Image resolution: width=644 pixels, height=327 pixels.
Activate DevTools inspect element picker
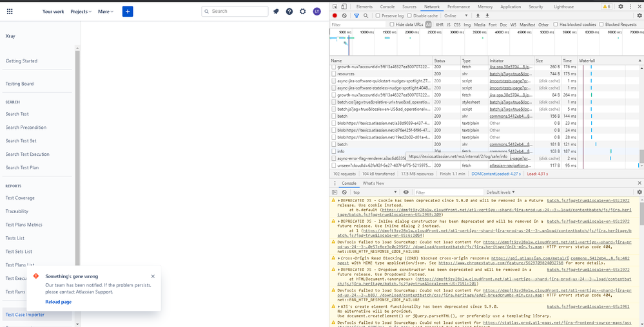click(x=335, y=6)
